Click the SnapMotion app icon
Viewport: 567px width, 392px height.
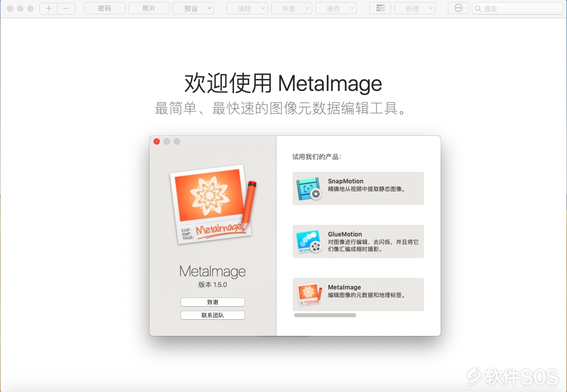(x=309, y=188)
